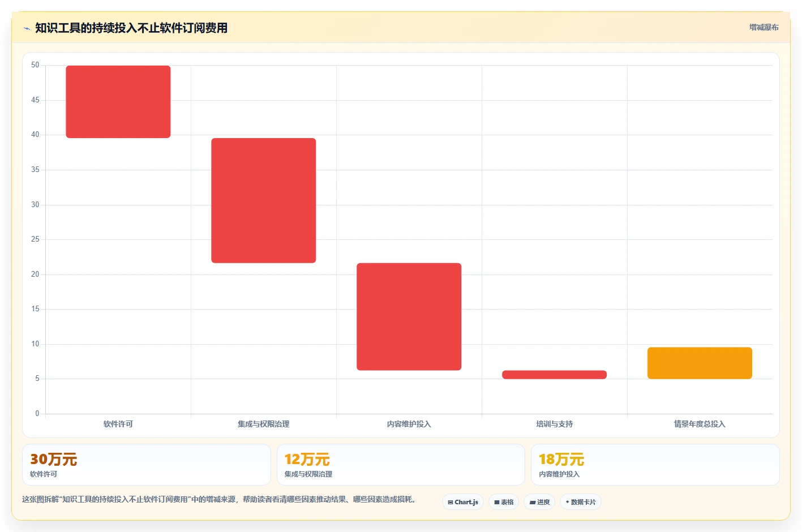The image size is (802, 532).
Task: Open the 18万元 内容维护投入 data card
Action: click(x=655, y=465)
